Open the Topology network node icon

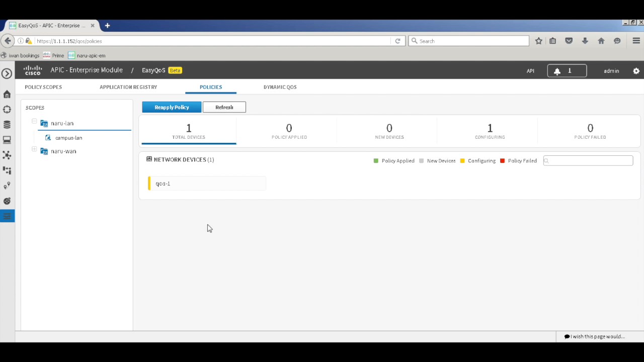(x=7, y=155)
